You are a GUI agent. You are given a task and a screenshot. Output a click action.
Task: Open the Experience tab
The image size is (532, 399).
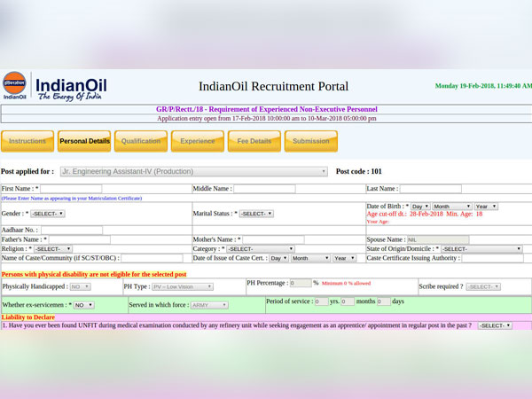pyautogui.click(x=198, y=141)
